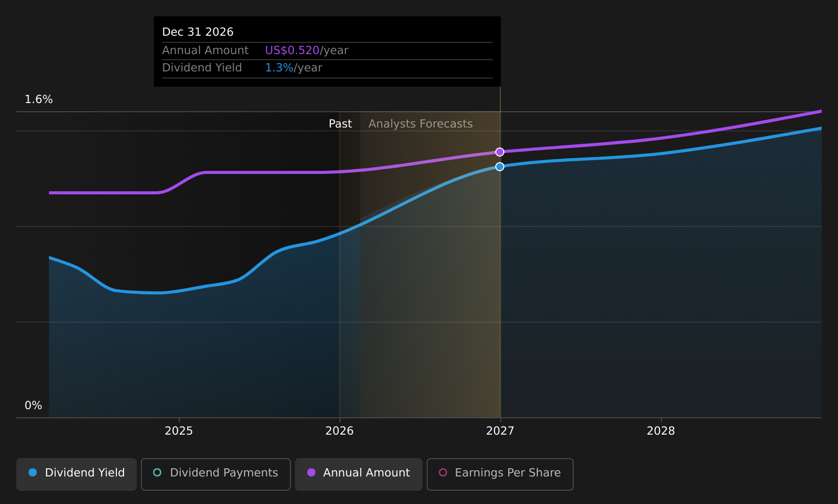Click the Analysts Forecasts label

pos(421,124)
